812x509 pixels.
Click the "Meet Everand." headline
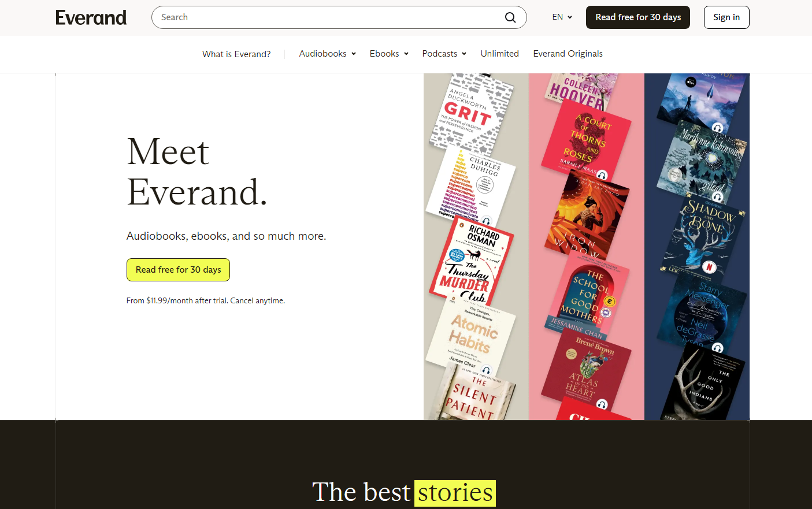(x=197, y=172)
